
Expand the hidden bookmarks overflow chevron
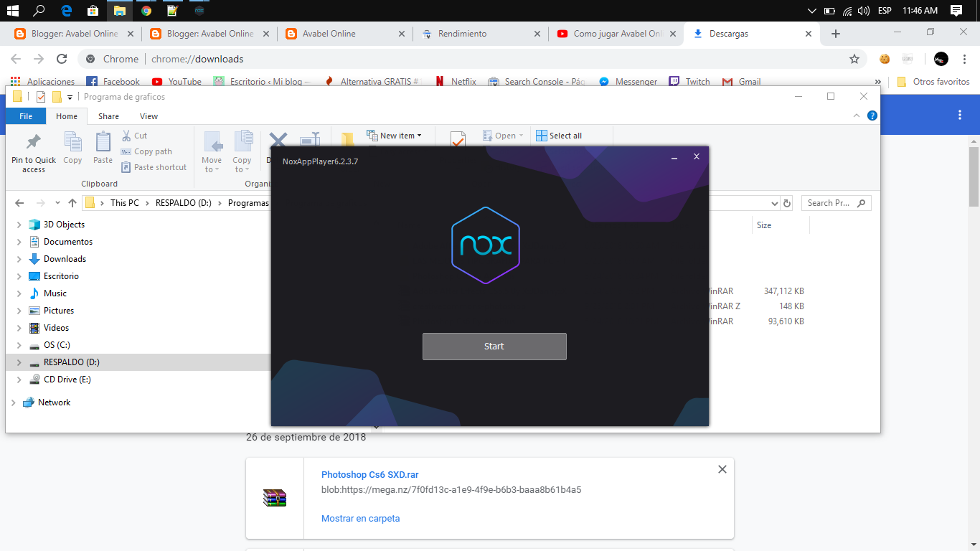pyautogui.click(x=877, y=82)
